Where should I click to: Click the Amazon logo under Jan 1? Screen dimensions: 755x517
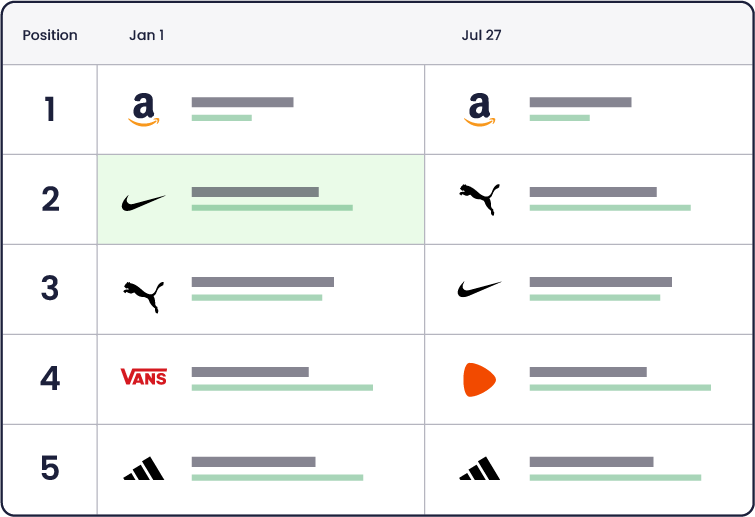tap(143, 110)
